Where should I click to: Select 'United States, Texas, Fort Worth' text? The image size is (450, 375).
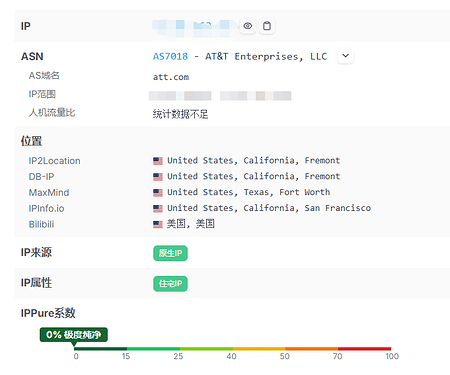pos(249,192)
